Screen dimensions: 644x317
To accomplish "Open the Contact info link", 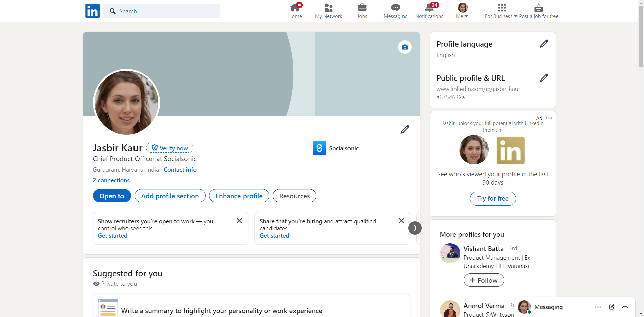I will pyautogui.click(x=180, y=170).
